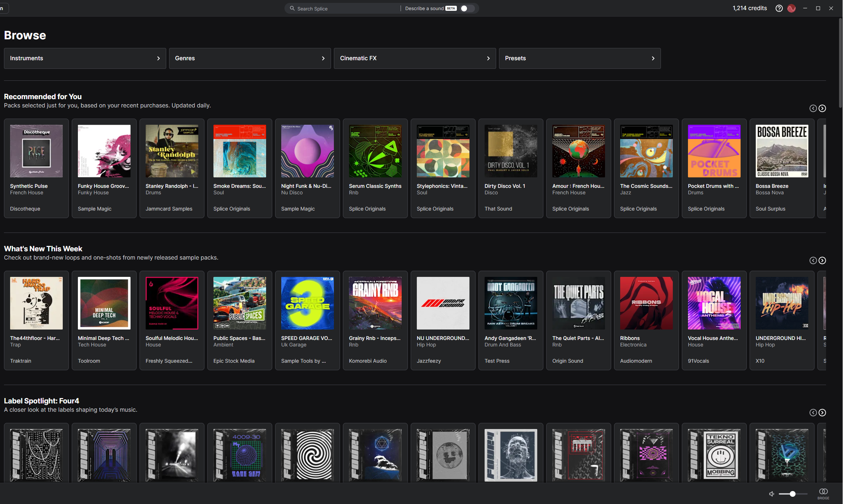This screenshot has height=504, width=843.
Task: Click the Toolroom label link
Action: tap(89, 361)
